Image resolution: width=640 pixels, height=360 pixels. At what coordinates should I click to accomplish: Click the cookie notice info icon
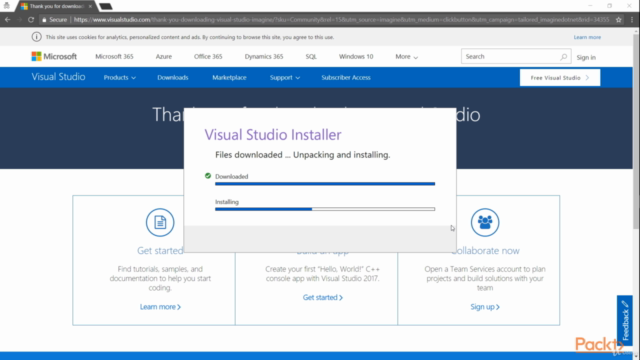pyautogui.click(x=36, y=37)
